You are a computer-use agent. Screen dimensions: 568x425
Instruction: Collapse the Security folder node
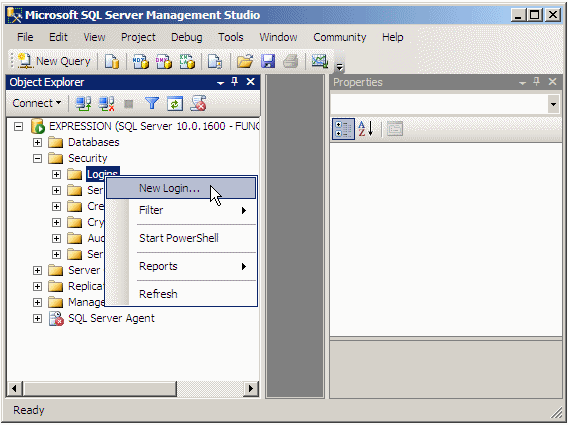coord(37,158)
